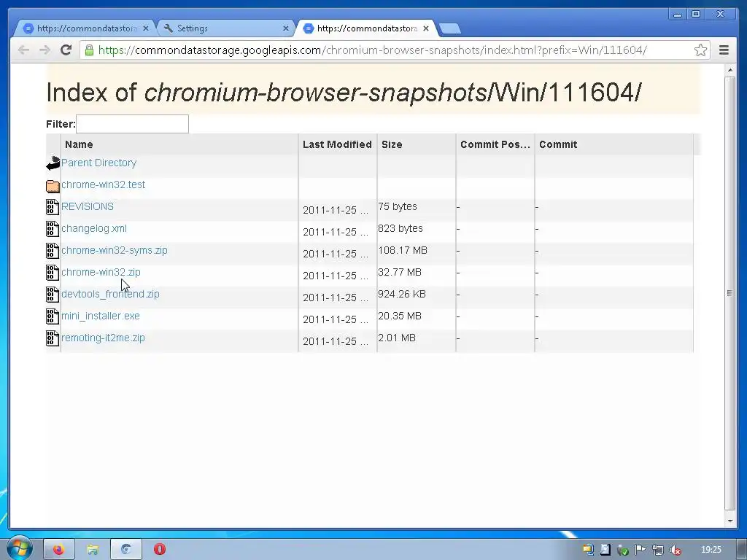Click the browser back arrow button
Viewport: 747px width, 560px height.
(23, 50)
